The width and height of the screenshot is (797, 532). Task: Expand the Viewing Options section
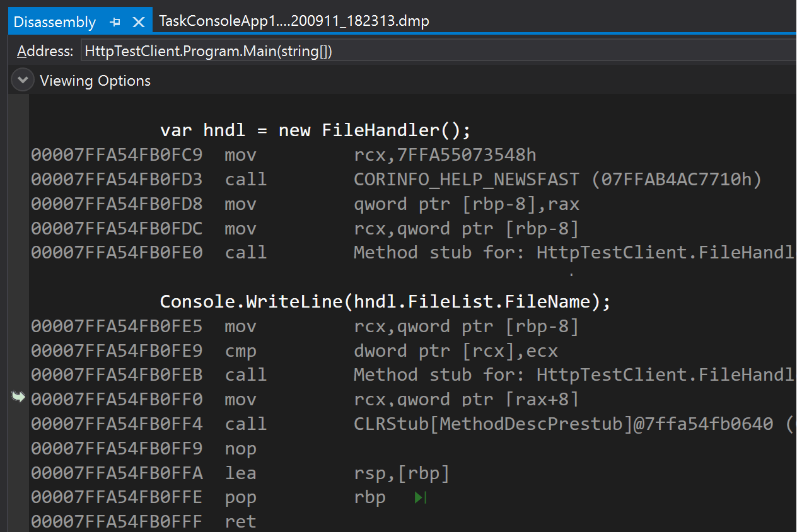pos(95,80)
